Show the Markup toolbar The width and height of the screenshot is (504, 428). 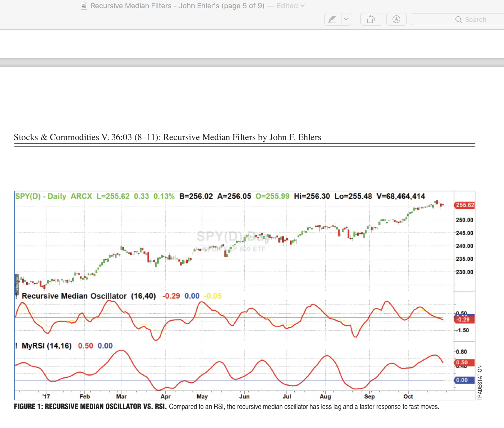click(x=396, y=19)
